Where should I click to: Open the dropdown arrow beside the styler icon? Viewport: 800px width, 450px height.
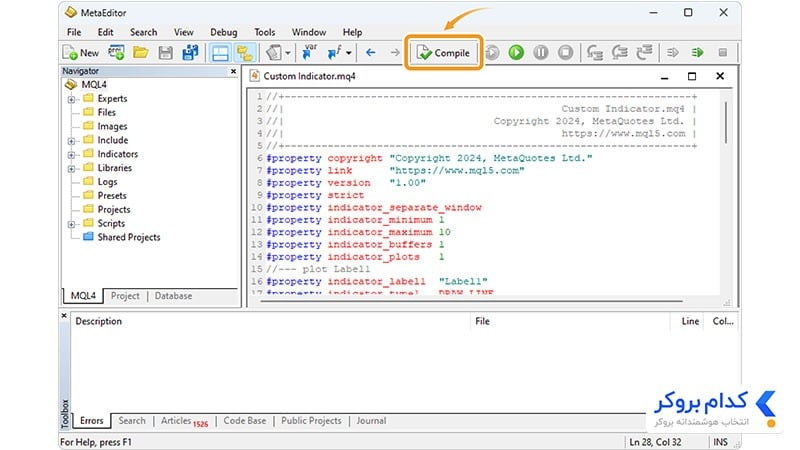pyautogui.click(x=288, y=53)
